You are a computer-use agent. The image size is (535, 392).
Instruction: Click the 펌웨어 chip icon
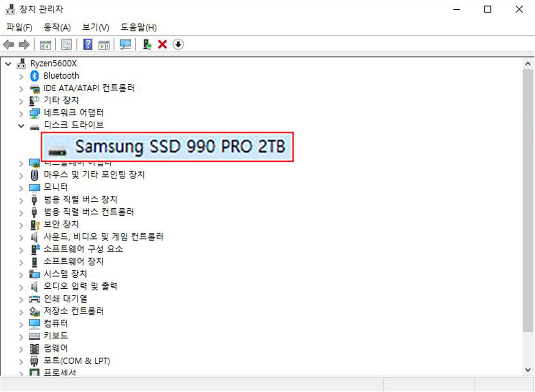point(34,349)
